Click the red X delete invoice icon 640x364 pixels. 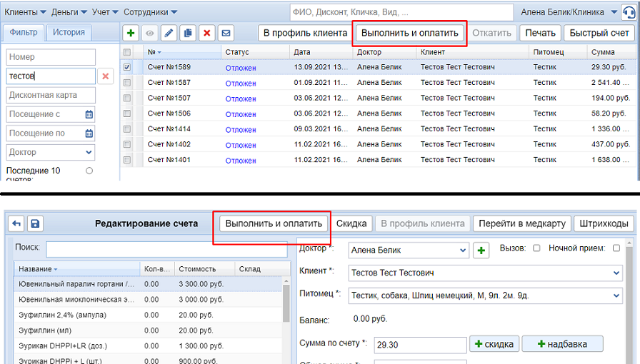coord(207,33)
